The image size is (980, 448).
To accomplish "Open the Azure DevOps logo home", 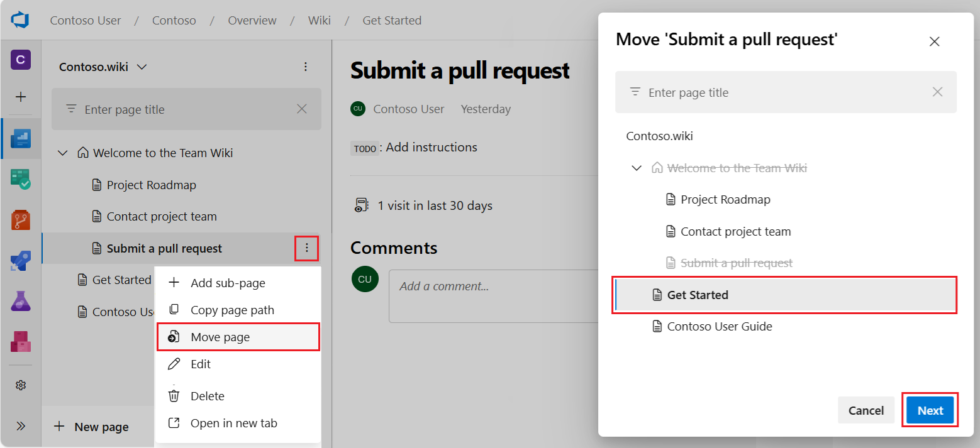I will click(x=20, y=20).
